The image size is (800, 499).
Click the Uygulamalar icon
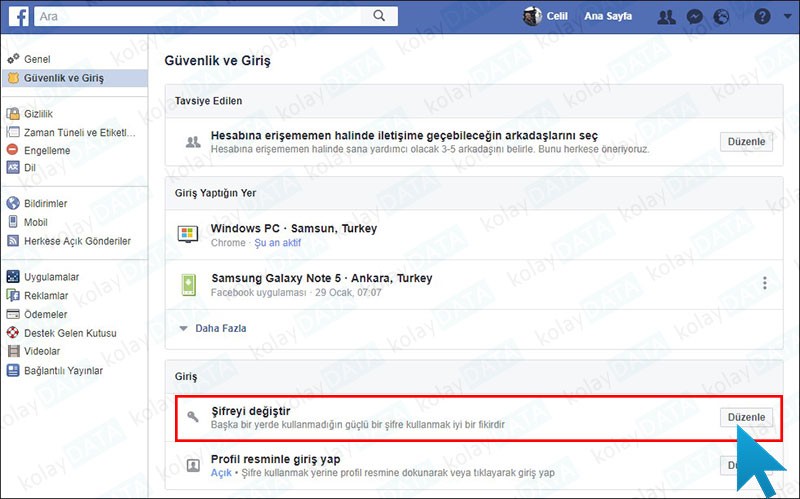click(13, 277)
